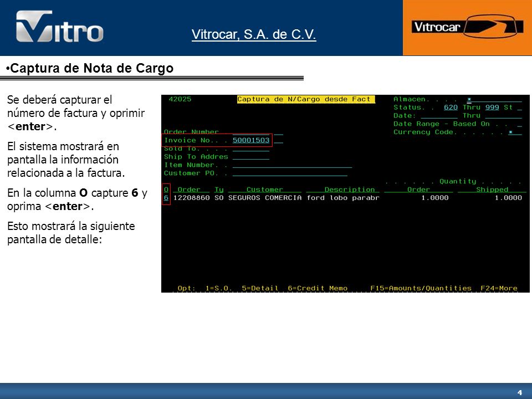
Task: Click description ford lobo parabr
Action: [343, 198]
